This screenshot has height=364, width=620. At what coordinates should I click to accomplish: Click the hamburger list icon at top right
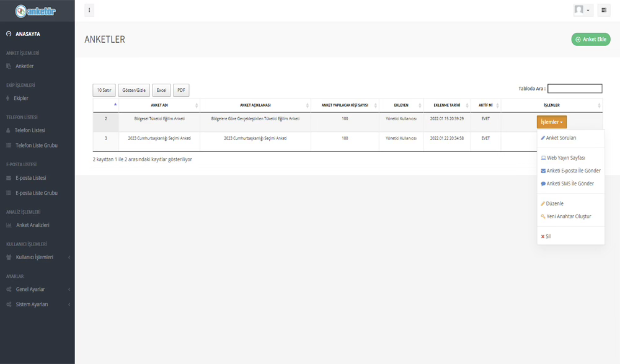click(604, 11)
